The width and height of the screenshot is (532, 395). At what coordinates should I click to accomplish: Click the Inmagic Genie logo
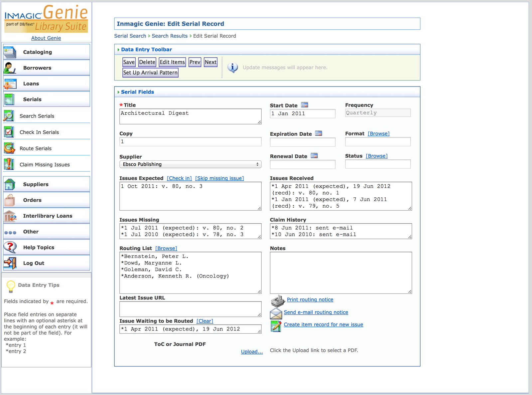46,18
